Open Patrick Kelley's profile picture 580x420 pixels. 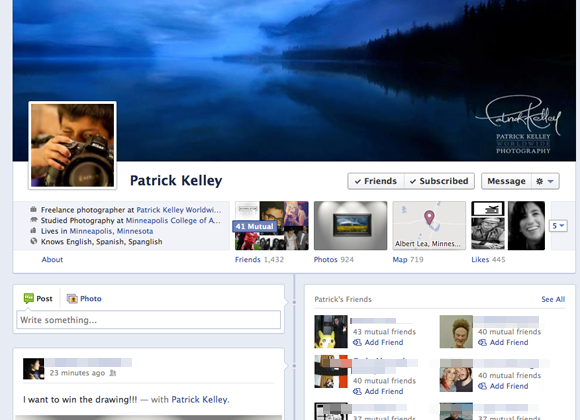point(72,145)
